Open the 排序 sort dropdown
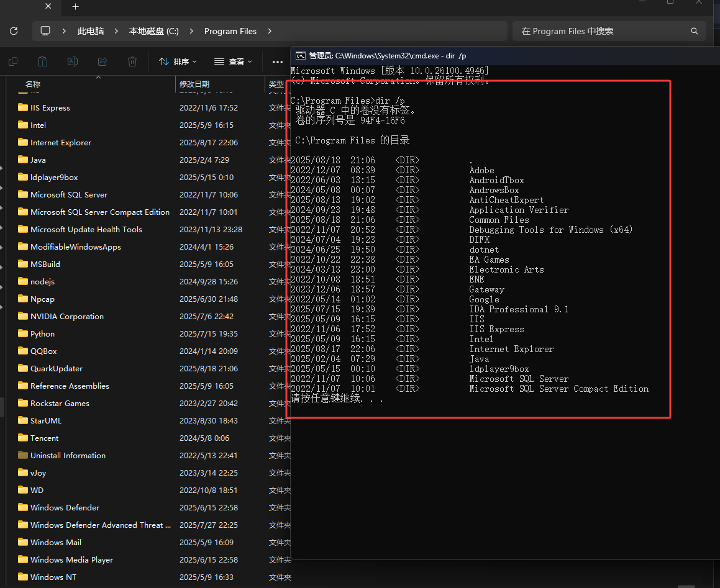Screen dimensions: 720x588 [x=178, y=61]
